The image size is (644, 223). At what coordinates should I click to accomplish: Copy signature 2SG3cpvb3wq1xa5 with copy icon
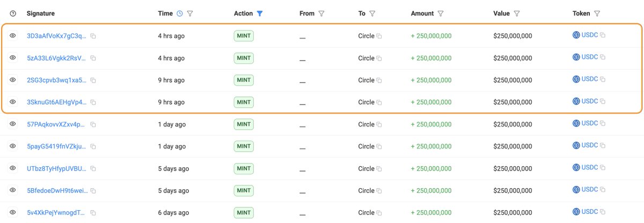(93, 80)
